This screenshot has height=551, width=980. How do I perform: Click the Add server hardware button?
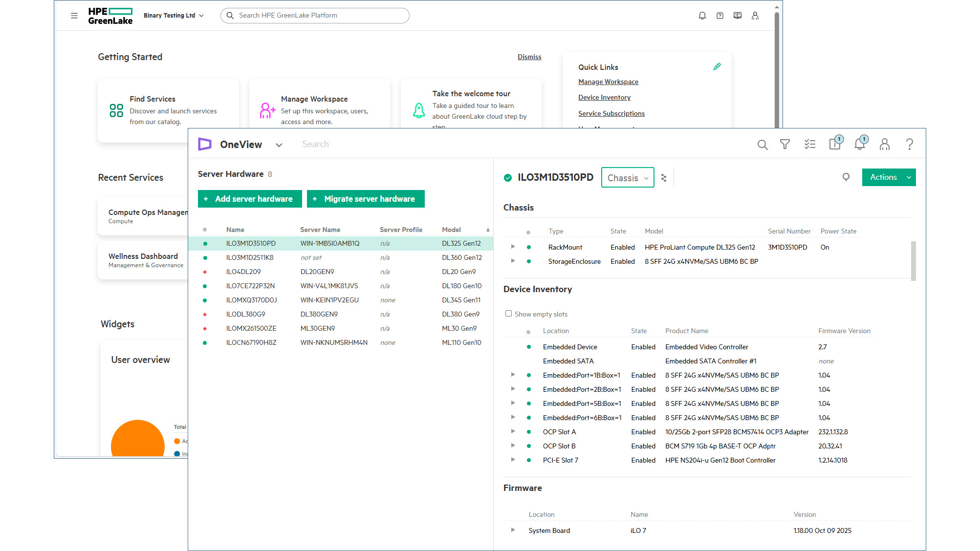point(250,199)
